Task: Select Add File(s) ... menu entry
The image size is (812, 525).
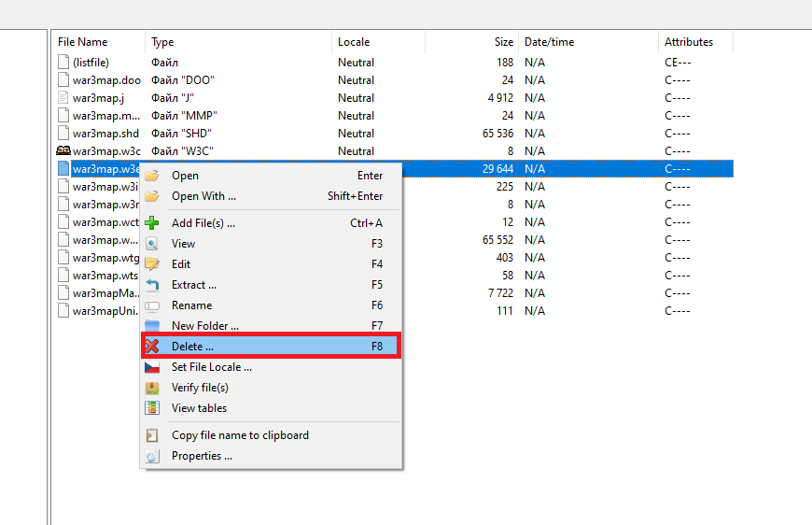Action: [x=271, y=223]
